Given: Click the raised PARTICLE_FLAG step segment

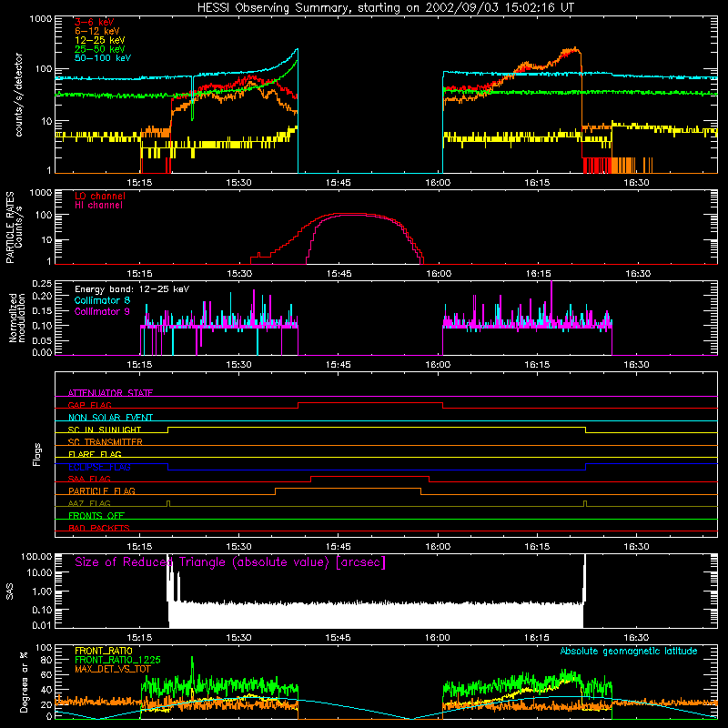Looking at the screenshot, I should tap(349, 489).
